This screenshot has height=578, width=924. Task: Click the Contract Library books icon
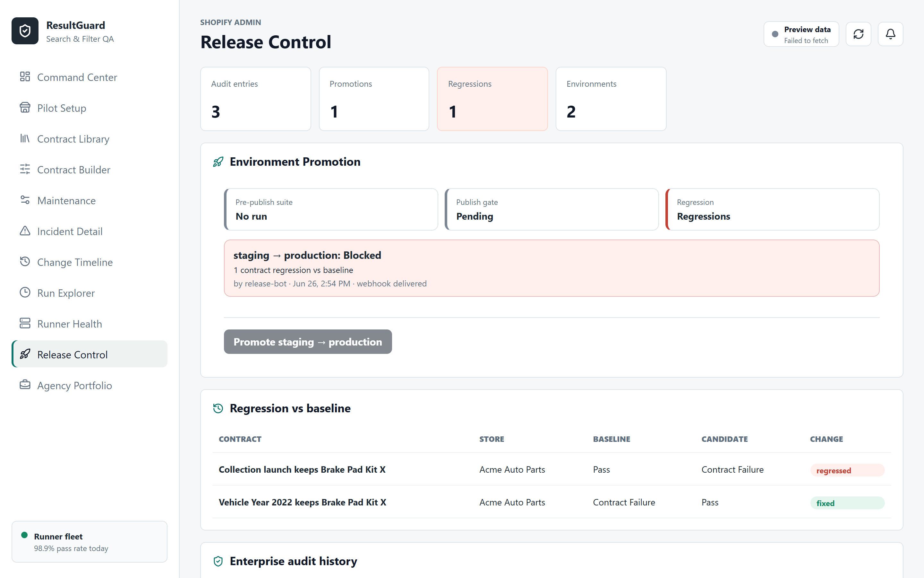coord(25,138)
